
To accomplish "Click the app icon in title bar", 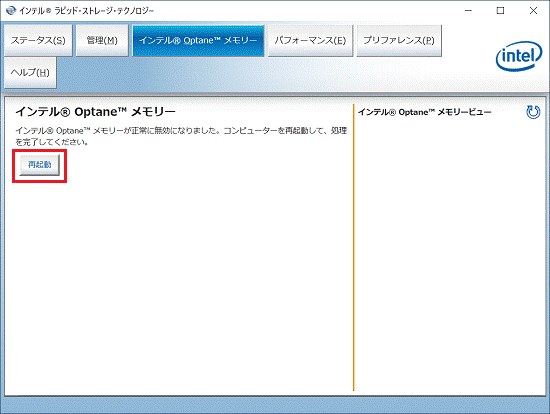I will [x=11, y=11].
